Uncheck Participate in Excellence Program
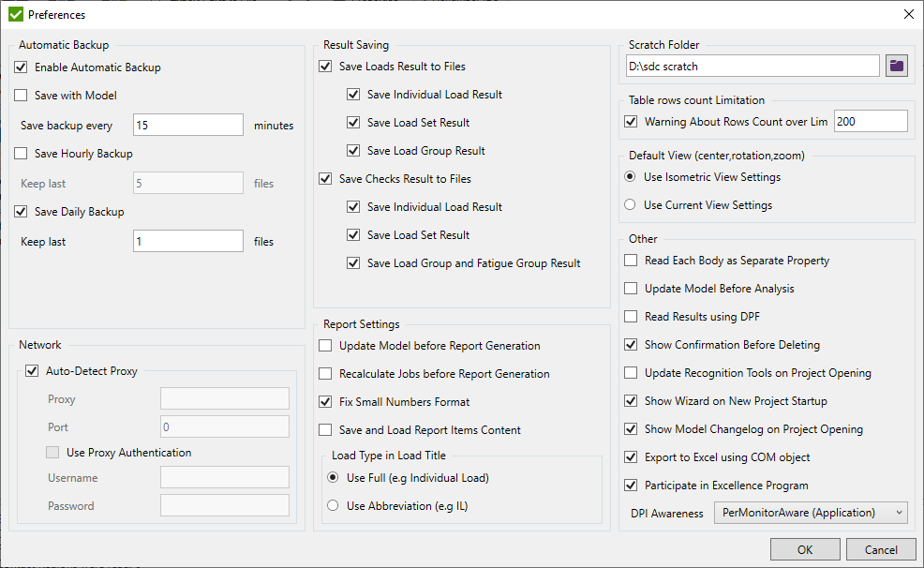Viewport: 924px width, 568px height. coord(630,485)
